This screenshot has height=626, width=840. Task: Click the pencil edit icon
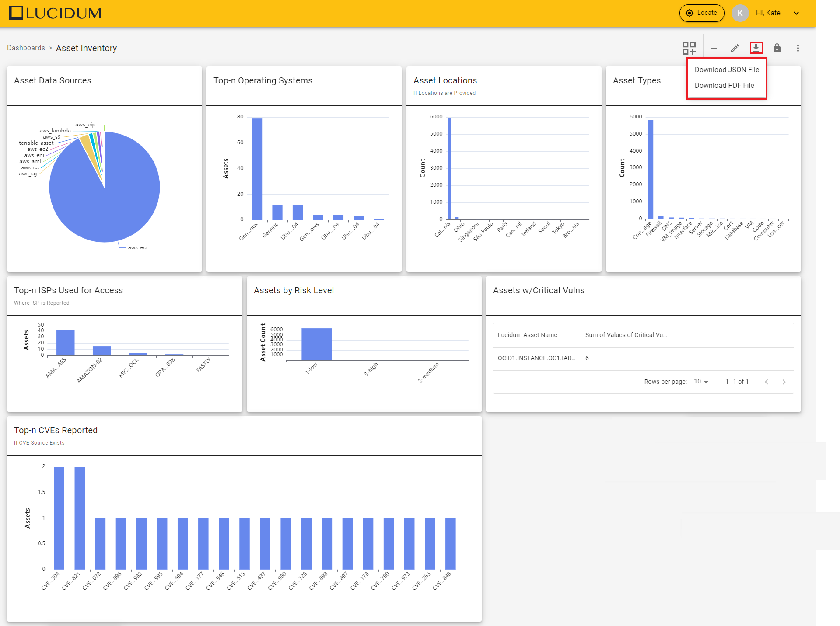tap(735, 48)
